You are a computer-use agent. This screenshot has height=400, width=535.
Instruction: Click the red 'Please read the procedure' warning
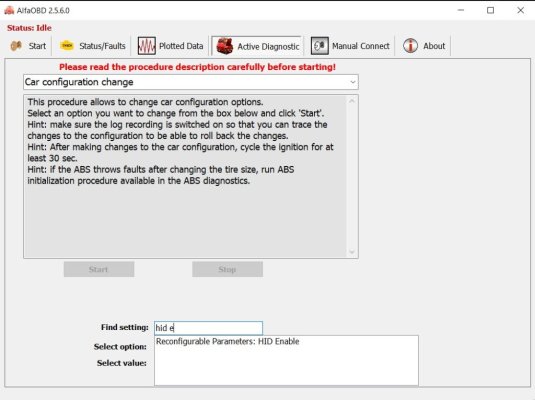pyautogui.click(x=197, y=67)
